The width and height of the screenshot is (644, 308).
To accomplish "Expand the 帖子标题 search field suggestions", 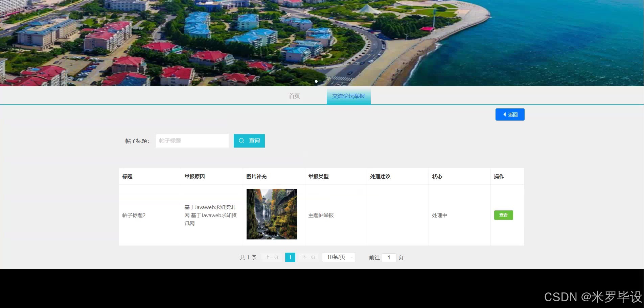I will coord(192,140).
